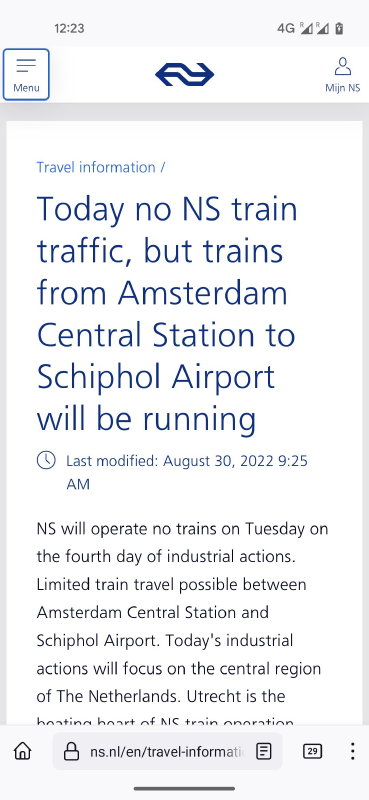
Task: Open the Mijn NS account icon
Action: (342, 74)
